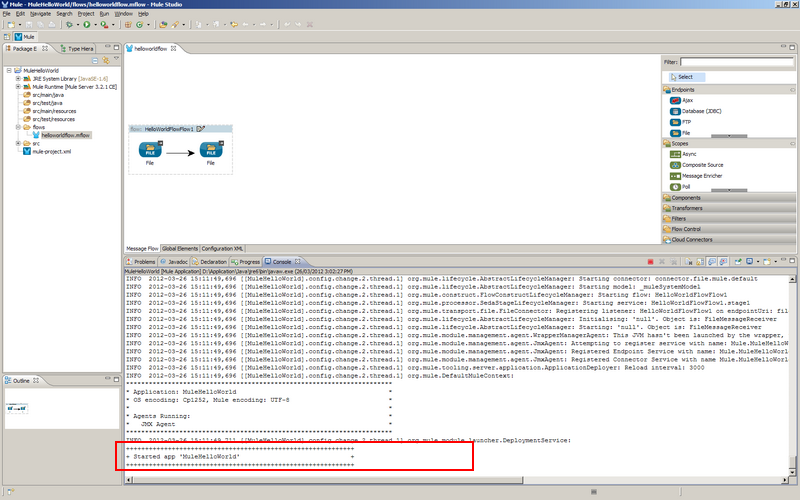
Task: Select FTP endpoint in palette
Action: point(681,122)
